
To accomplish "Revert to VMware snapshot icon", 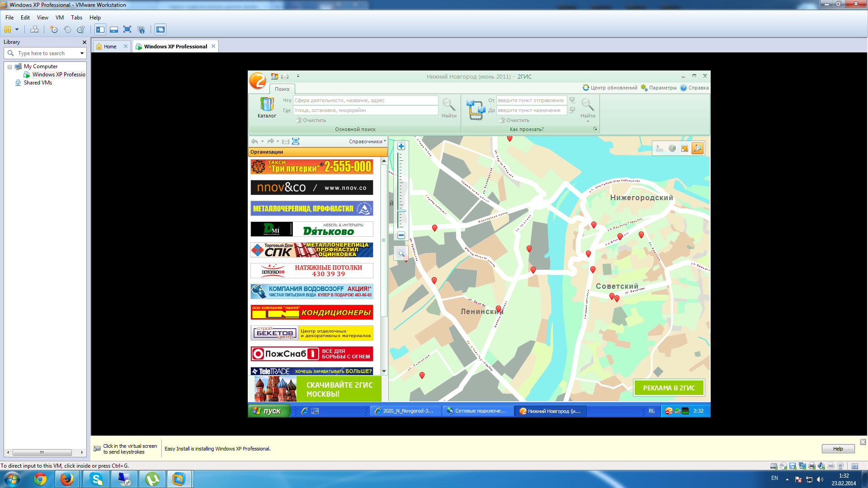I will (x=67, y=29).
